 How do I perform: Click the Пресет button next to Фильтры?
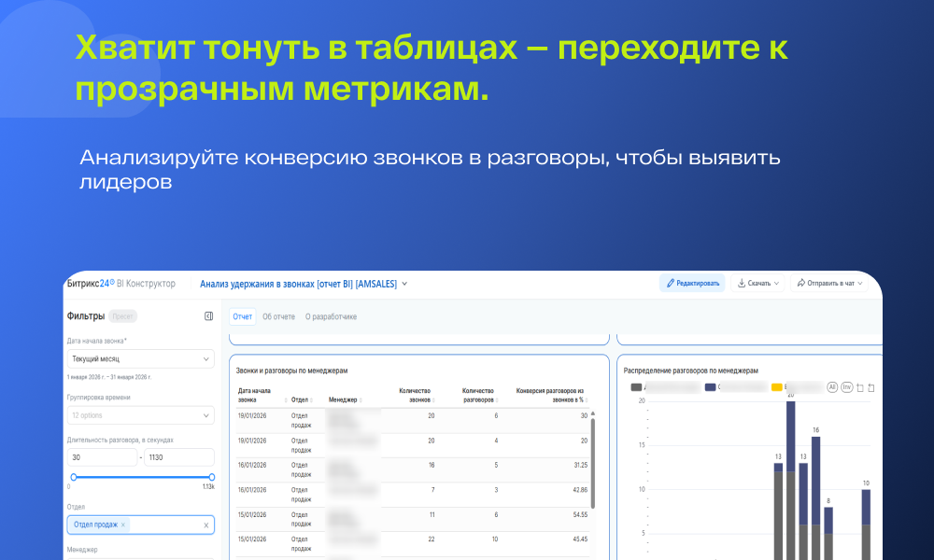tap(122, 316)
